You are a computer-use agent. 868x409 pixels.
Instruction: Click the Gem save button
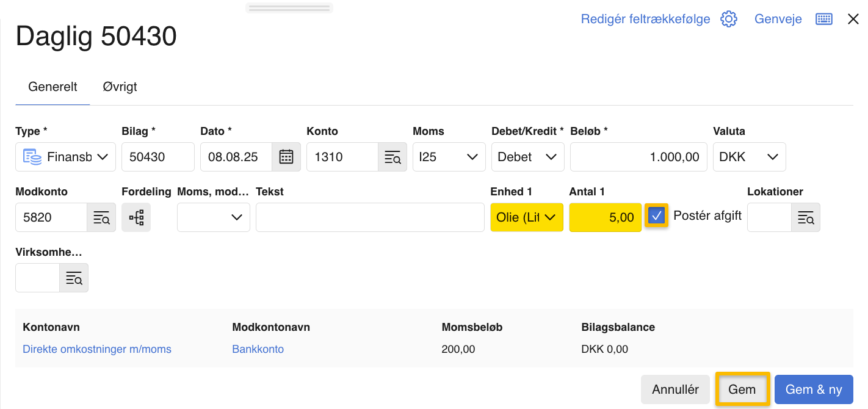(x=742, y=389)
